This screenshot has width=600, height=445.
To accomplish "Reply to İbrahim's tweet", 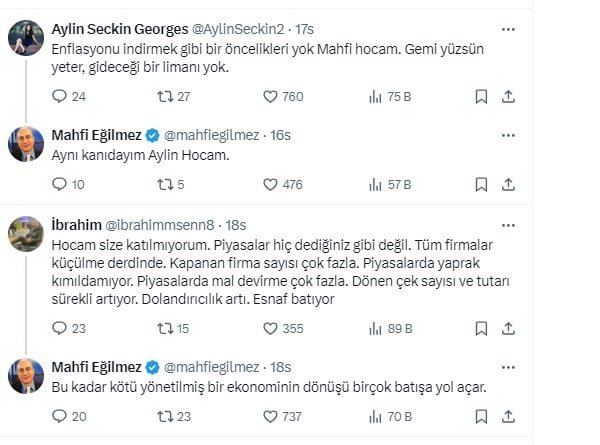I will click(x=58, y=327).
